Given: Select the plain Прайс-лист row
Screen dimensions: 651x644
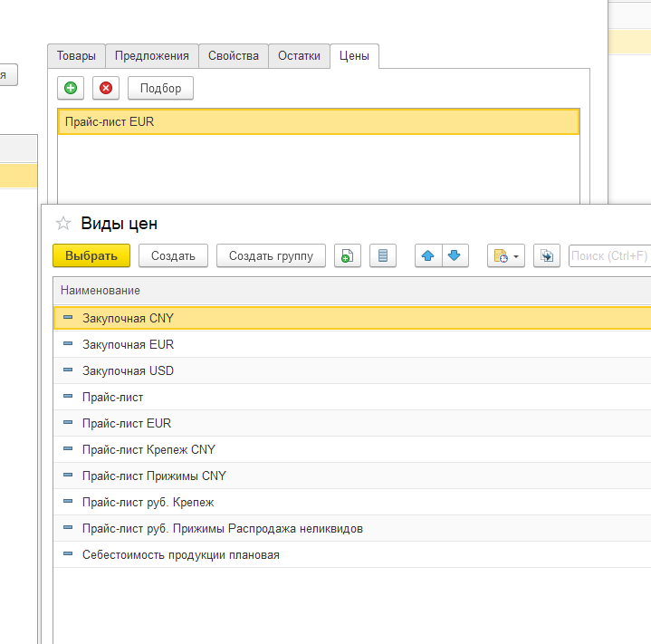Looking at the screenshot, I should pyautogui.click(x=352, y=397).
